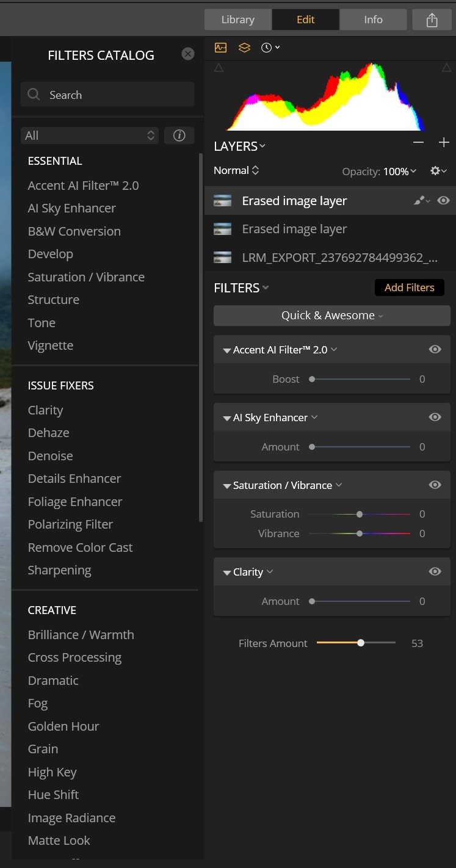
Task: Choose B&W Conversion in the catalog
Action: pos(74,231)
